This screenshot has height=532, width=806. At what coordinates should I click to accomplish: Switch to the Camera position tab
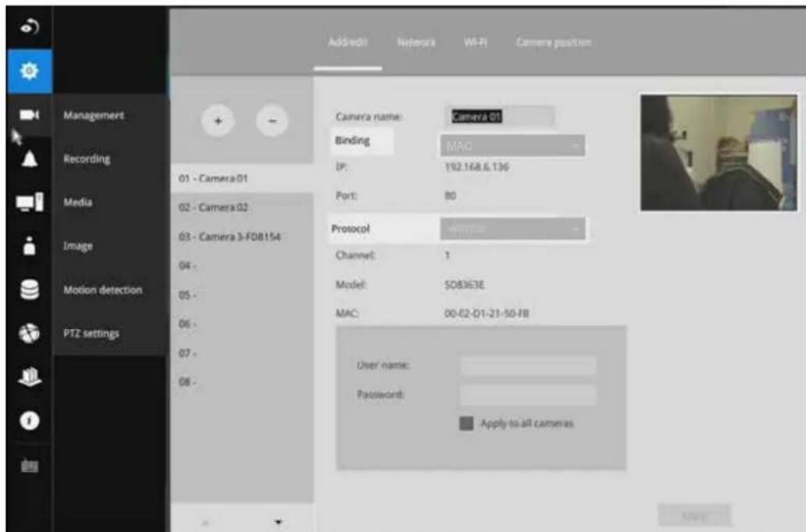click(554, 42)
